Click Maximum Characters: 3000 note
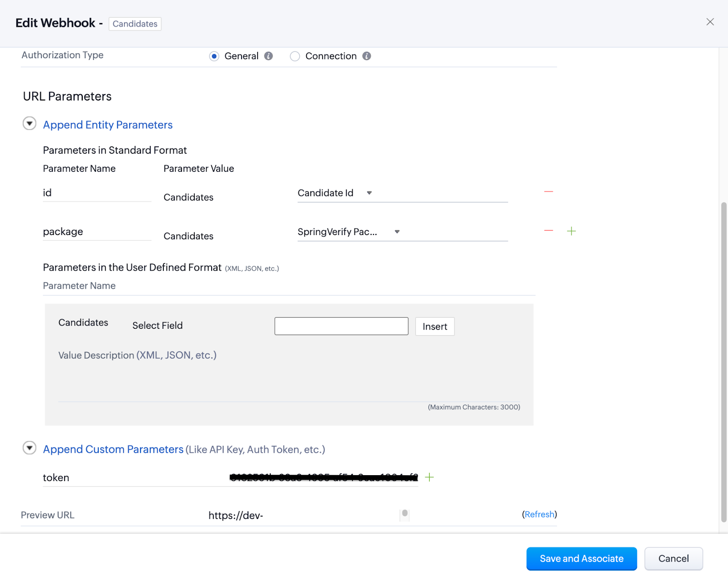Viewport: 728px width, 582px height. click(x=474, y=407)
